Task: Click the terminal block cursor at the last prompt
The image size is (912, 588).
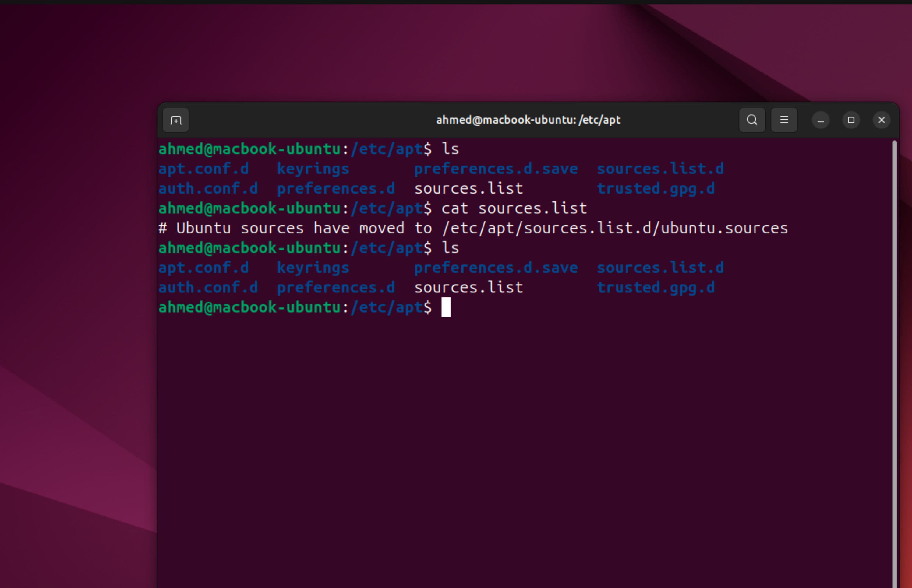Action: coord(446,307)
